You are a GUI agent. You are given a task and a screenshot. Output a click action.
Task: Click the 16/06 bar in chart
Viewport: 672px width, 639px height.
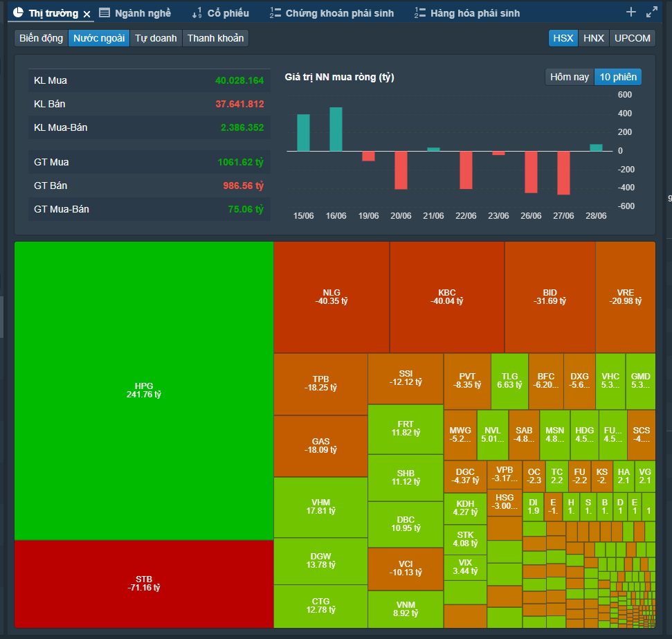(x=336, y=129)
